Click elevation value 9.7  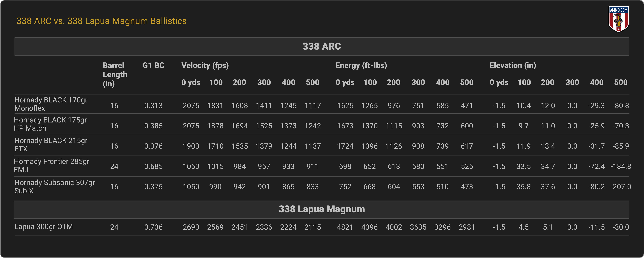(x=523, y=126)
